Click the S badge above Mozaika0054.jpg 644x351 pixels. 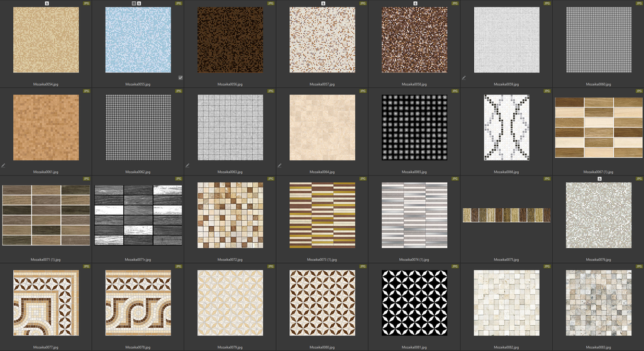click(46, 3)
